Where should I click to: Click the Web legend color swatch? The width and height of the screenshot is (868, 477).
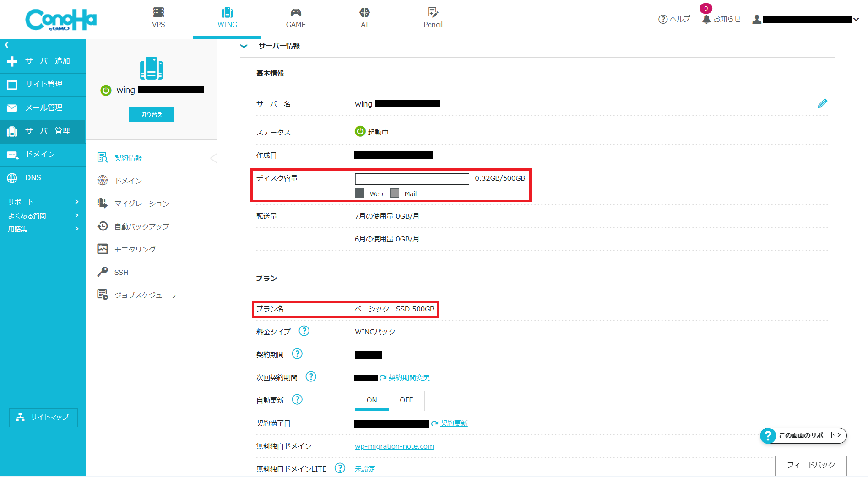point(359,193)
